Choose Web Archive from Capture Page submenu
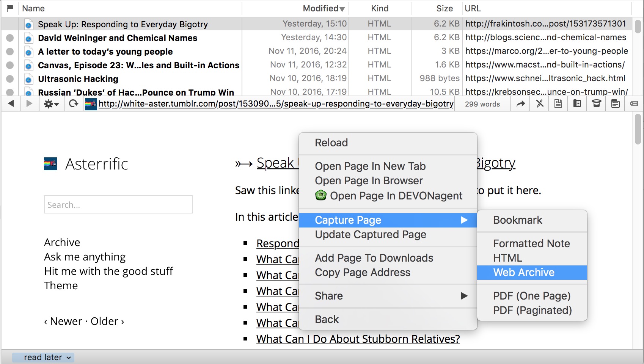 click(x=524, y=272)
